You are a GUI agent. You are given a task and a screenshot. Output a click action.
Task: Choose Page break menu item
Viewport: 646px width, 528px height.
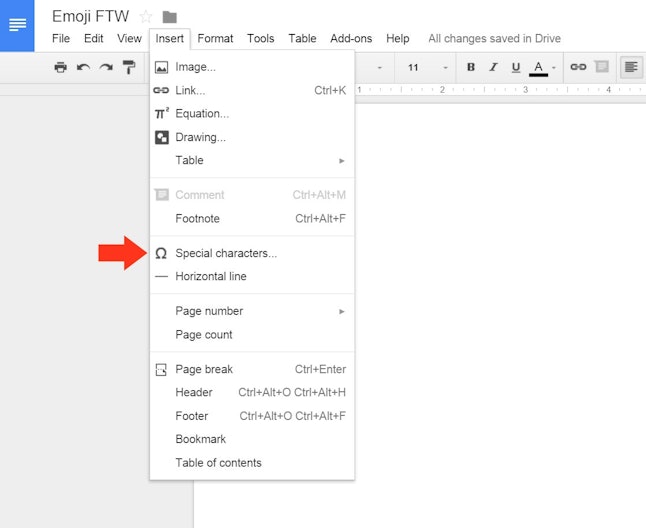[252, 369]
